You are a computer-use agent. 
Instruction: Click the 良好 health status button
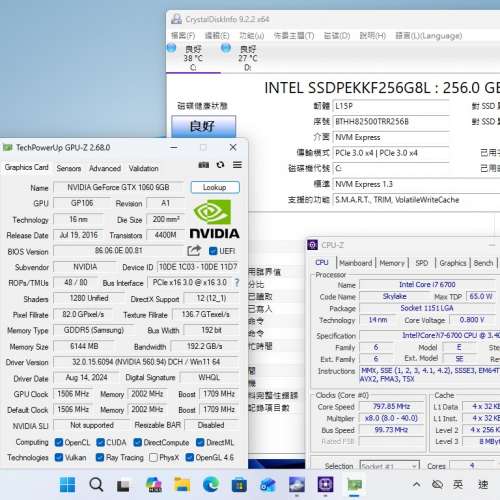(204, 126)
